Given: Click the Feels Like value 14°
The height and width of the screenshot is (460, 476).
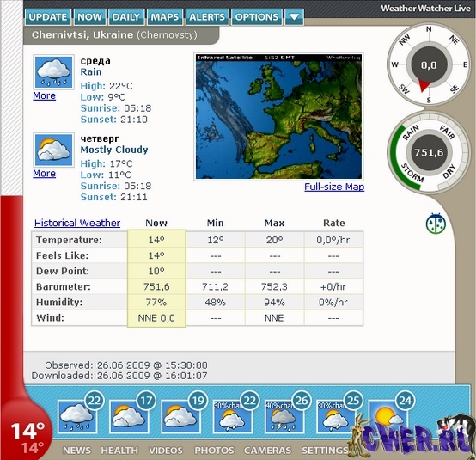Looking at the screenshot, I should [x=156, y=255].
